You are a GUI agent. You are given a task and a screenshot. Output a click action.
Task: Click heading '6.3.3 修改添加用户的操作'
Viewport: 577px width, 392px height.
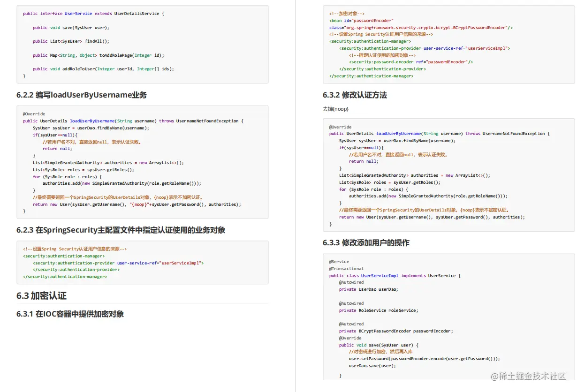(366, 243)
